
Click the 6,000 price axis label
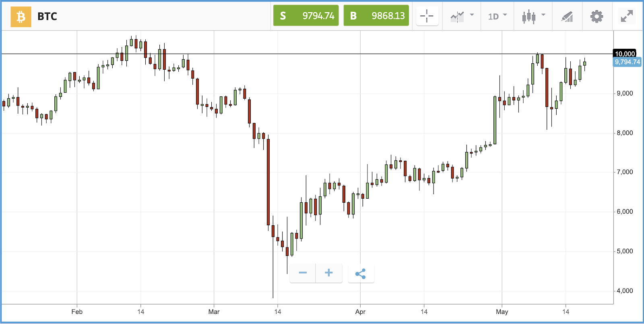625,212
